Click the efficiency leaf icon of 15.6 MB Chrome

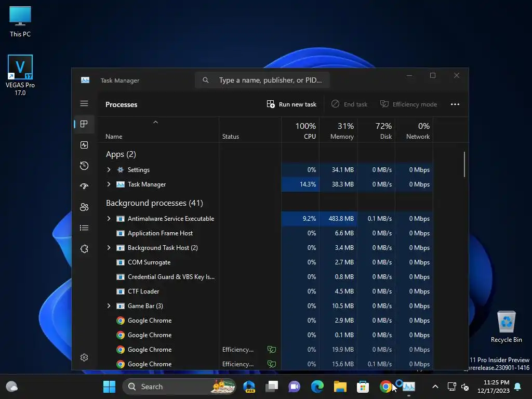[x=271, y=364]
